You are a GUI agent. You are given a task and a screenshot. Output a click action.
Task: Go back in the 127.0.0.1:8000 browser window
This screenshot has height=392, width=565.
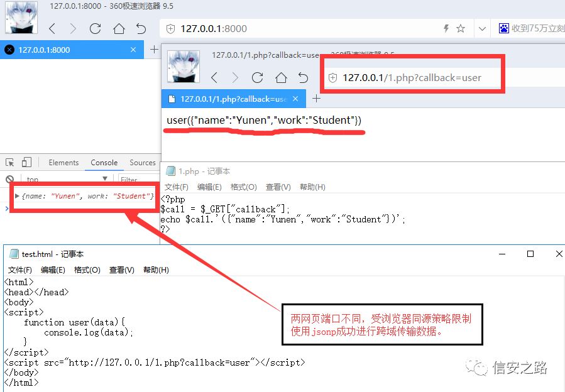click(52, 28)
